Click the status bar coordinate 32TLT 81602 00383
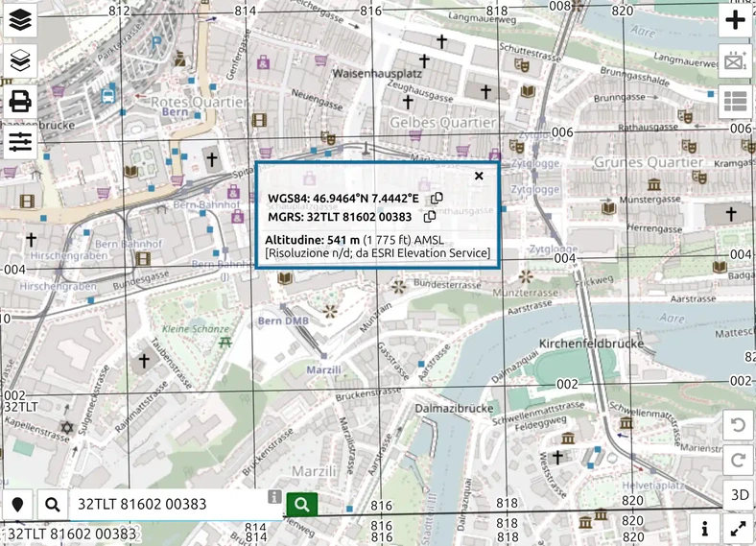The image size is (756, 546). [72, 534]
